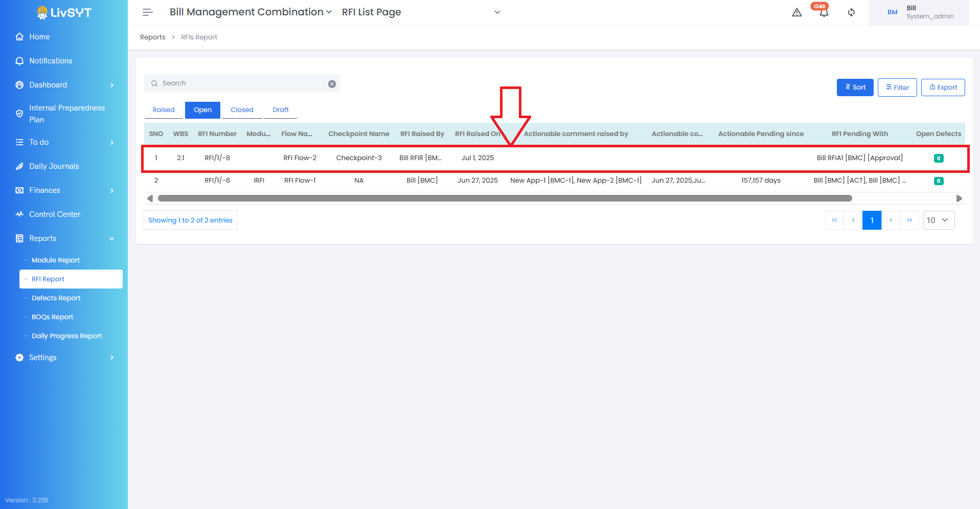This screenshot has height=509, width=980.
Task: Go to the next page of results
Action: 891,220
